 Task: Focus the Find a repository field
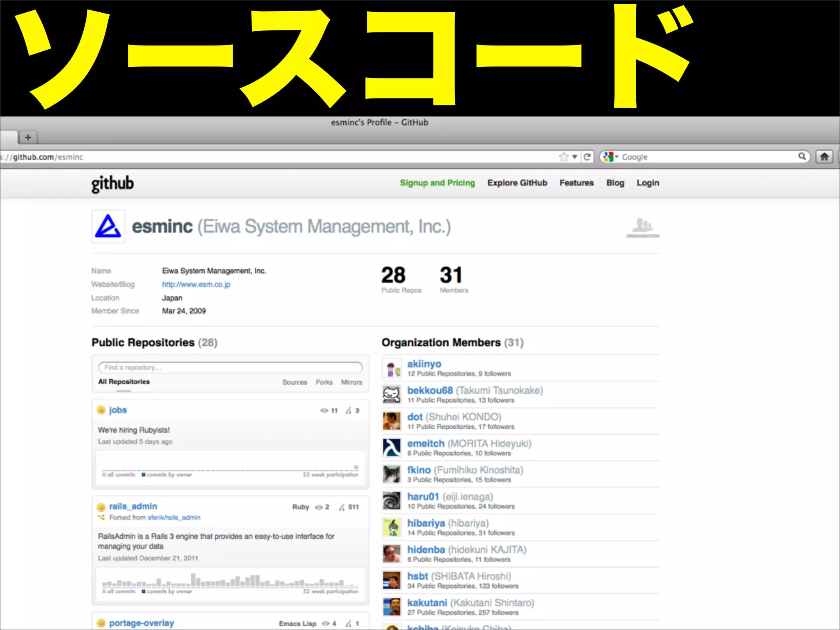(231, 367)
